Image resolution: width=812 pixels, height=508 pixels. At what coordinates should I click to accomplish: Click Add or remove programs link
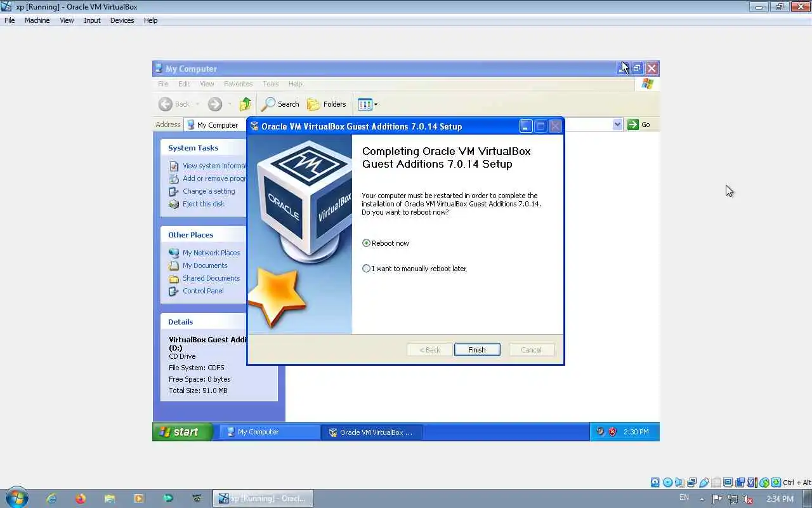(x=214, y=178)
